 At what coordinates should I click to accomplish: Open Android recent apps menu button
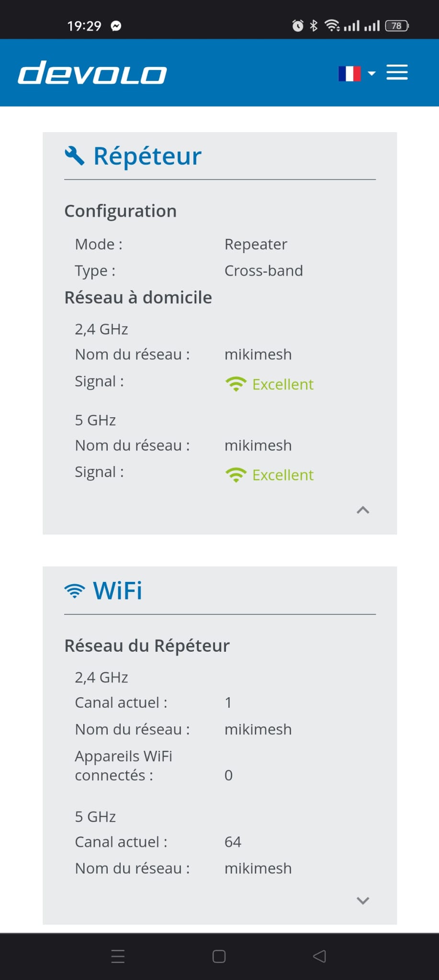tap(118, 957)
